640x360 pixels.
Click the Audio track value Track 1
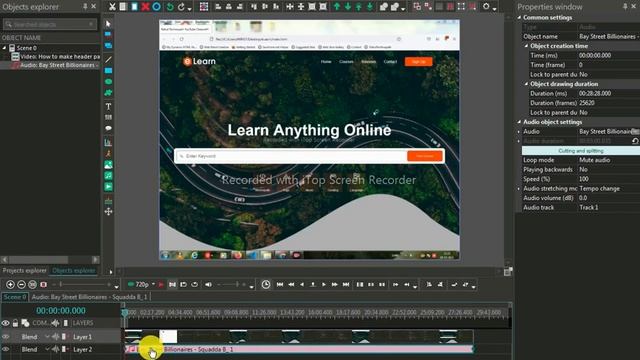coord(589,207)
